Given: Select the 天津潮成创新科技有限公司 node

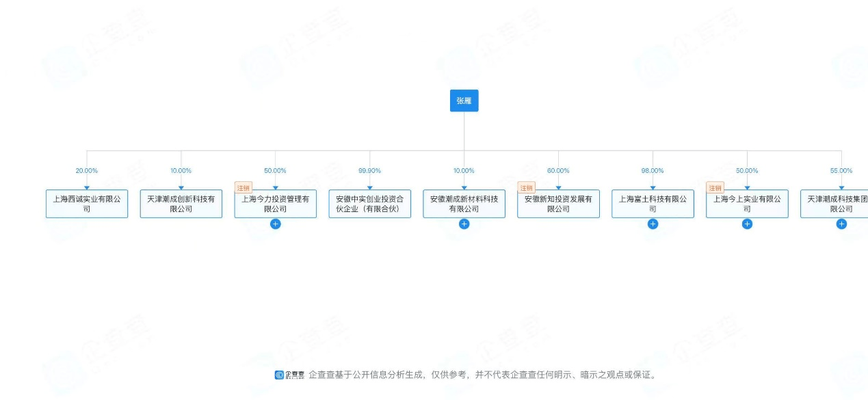Looking at the screenshot, I should pos(181,204).
